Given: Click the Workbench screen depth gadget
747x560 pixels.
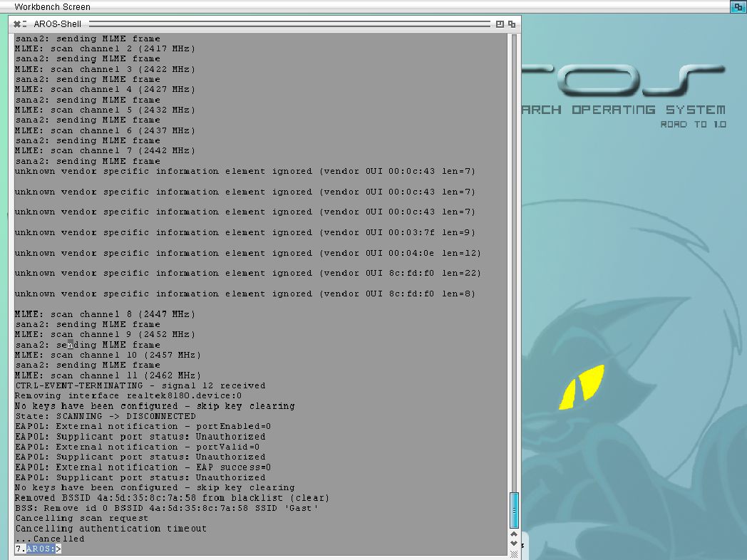Looking at the screenshot, I should click(738, 6).
